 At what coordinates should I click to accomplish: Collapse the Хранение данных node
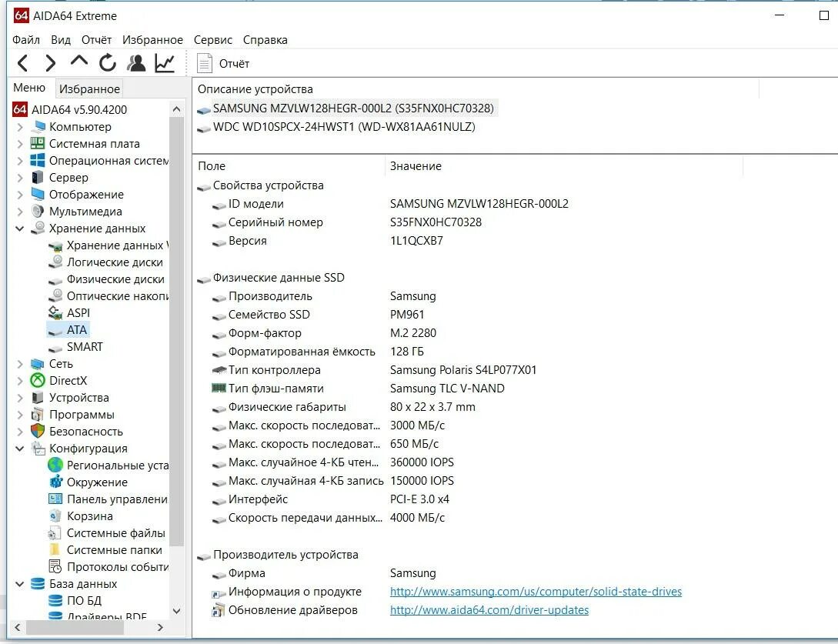click(20, 229)
